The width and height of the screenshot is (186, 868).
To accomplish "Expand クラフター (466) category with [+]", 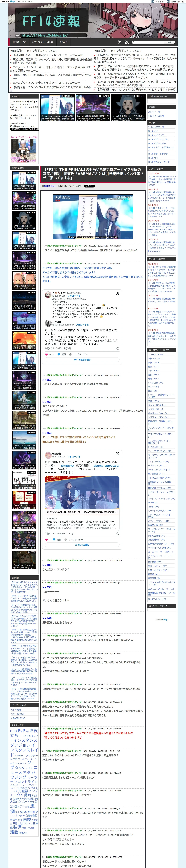I will click(166, 417).
